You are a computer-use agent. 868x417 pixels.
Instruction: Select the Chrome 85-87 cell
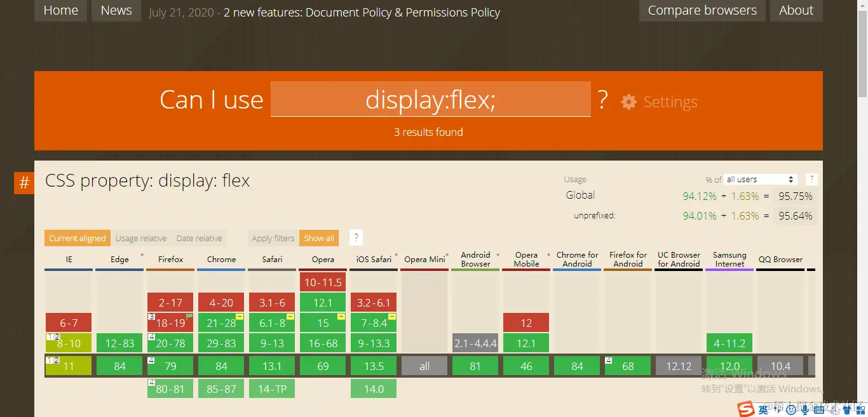pyautogui.click(x=221, y=388)
